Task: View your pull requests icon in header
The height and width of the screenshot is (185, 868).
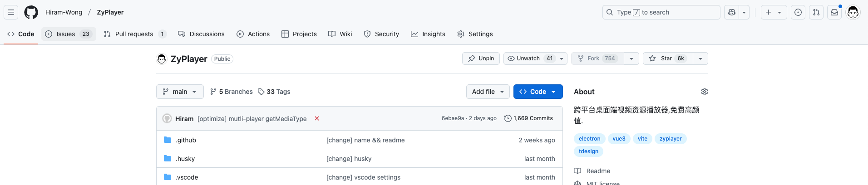Action: click(x=816, y=12)
